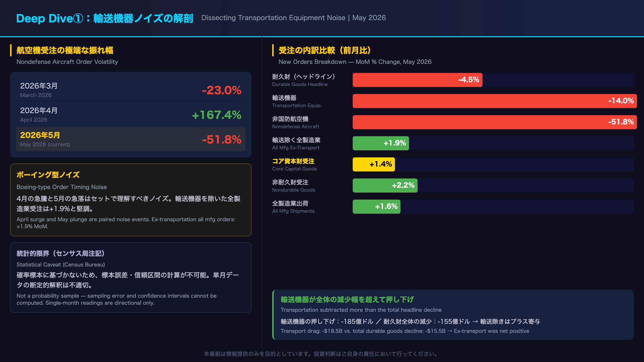Click the title 'Deep Dive①：輸送機器ノイズの解剖'

tap(105, 18)
